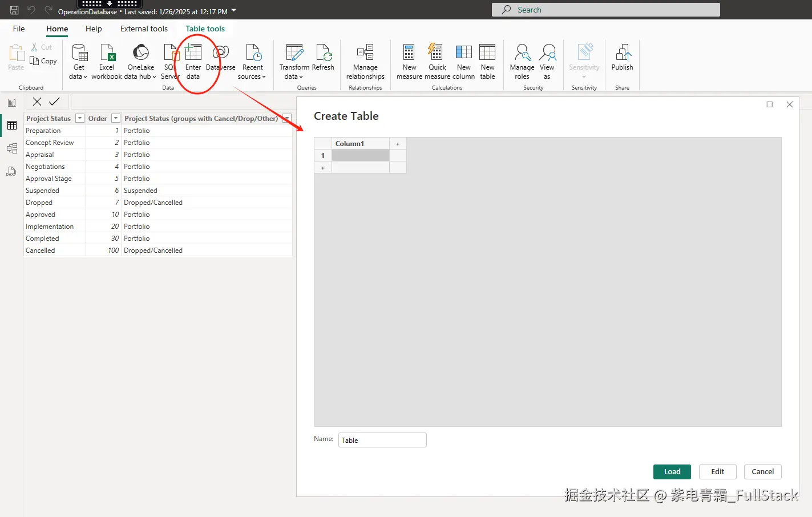Open External tools tab
Viewport: 812px width, 517px height.
coord(144,29)
